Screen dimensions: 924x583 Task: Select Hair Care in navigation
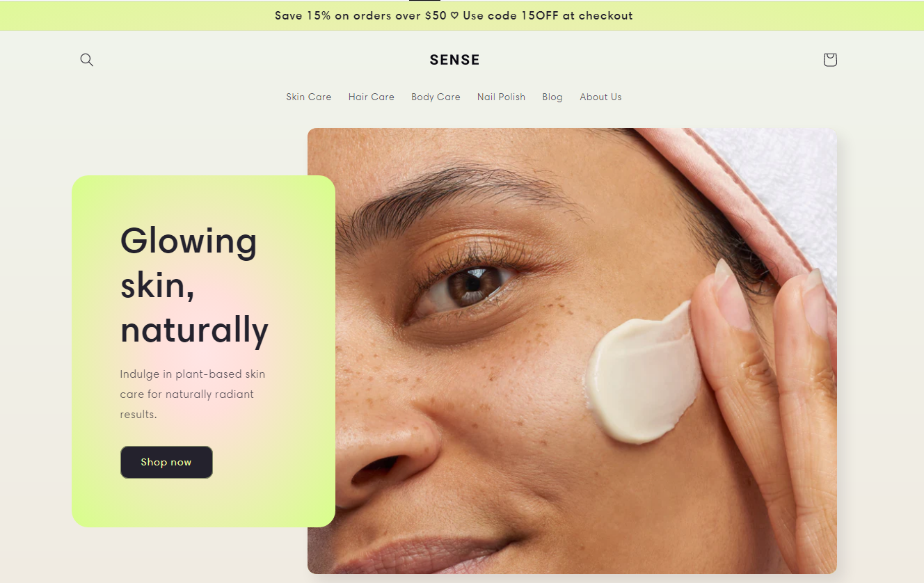[371, 97]
